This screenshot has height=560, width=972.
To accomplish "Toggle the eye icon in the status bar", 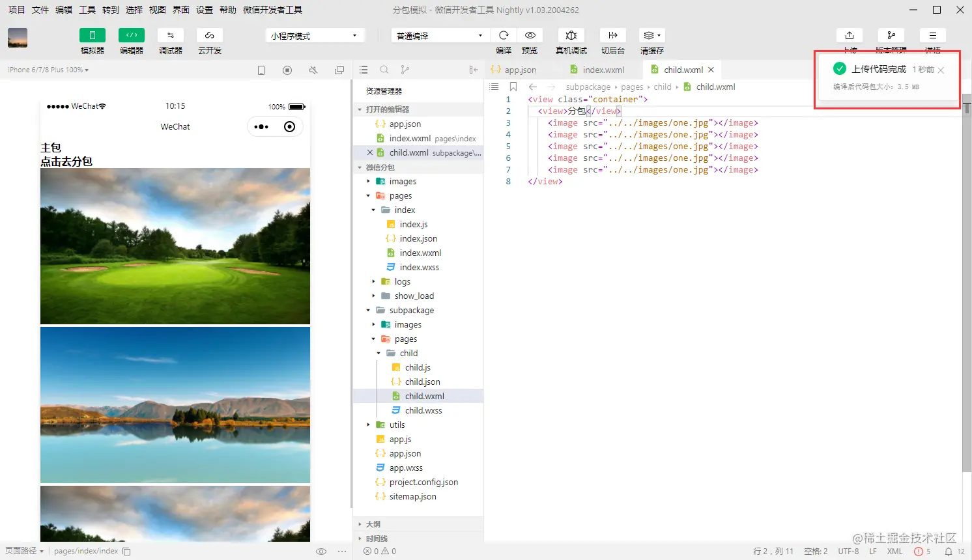I will tap(321, 552).
